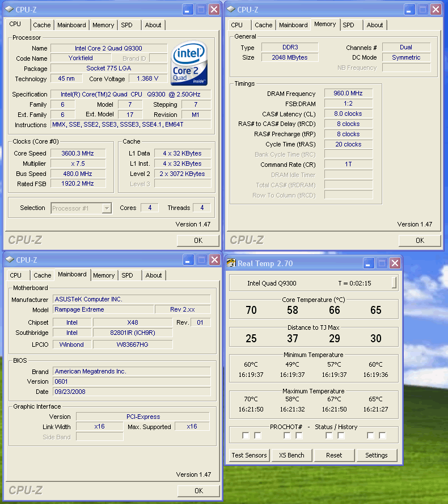
Task: Click the processor name field Intel Core 2 Quad Q9300
Action: [109, 48]
